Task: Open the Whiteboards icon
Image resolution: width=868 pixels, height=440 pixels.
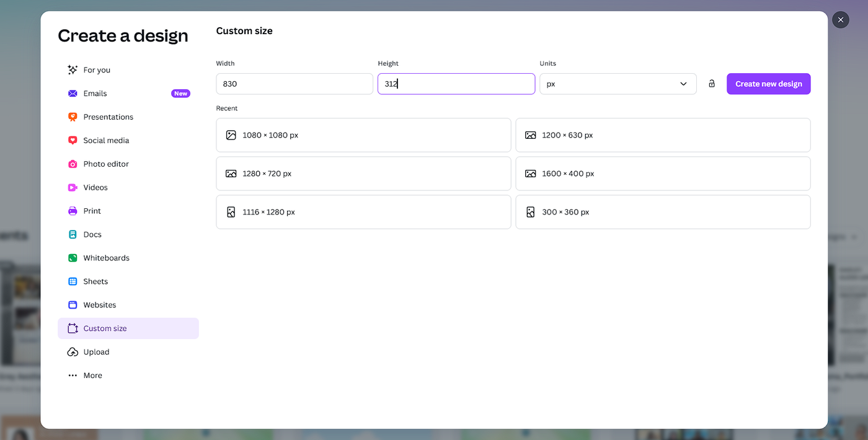Action: click(x=73, y=258)
